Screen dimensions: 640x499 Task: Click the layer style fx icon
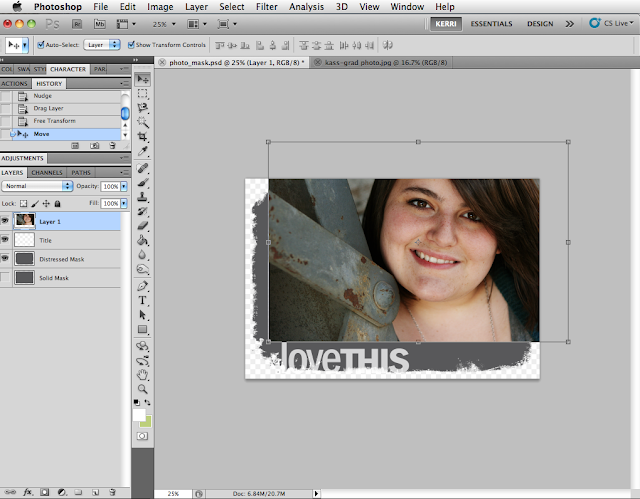click(x=27, y=492)
